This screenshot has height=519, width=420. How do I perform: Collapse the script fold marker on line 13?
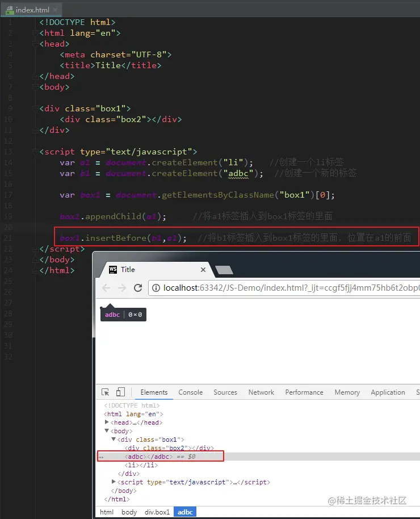click(35, 152)
